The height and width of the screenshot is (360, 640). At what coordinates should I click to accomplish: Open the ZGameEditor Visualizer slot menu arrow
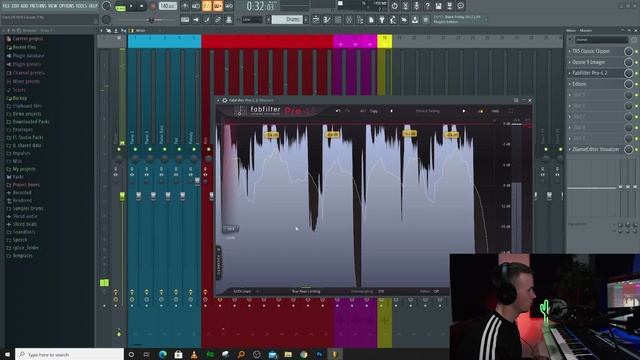(570, 149)
